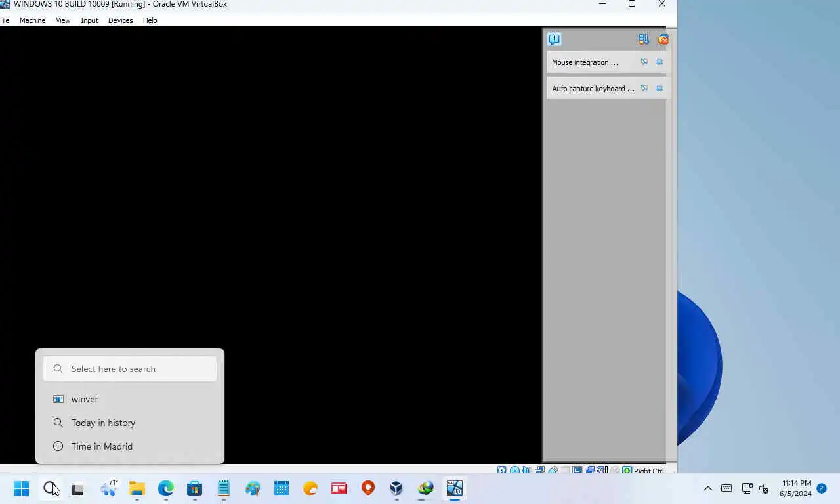Open the Input menu
This screenshot has height=504, width=840.
click(89, 20)
